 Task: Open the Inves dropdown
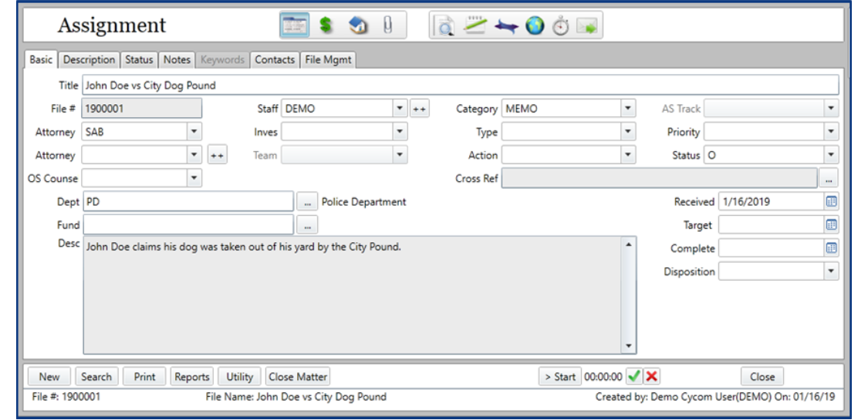(x=400, y=132)
